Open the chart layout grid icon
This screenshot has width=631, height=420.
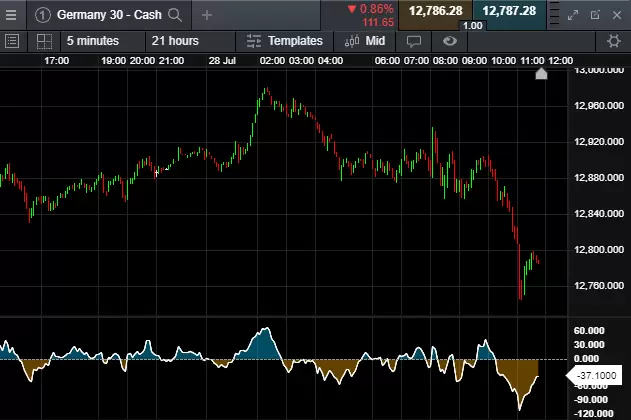pyautogui.click(x=44, y=41)
